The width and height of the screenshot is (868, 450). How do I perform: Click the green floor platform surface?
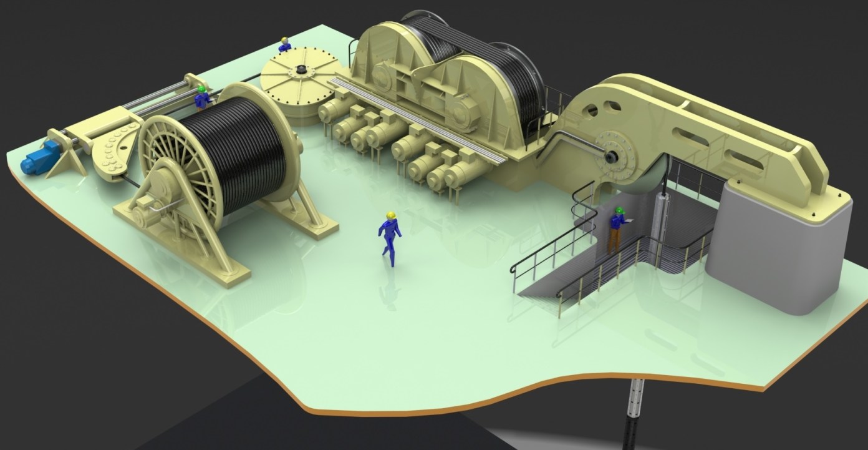point(374,325)
